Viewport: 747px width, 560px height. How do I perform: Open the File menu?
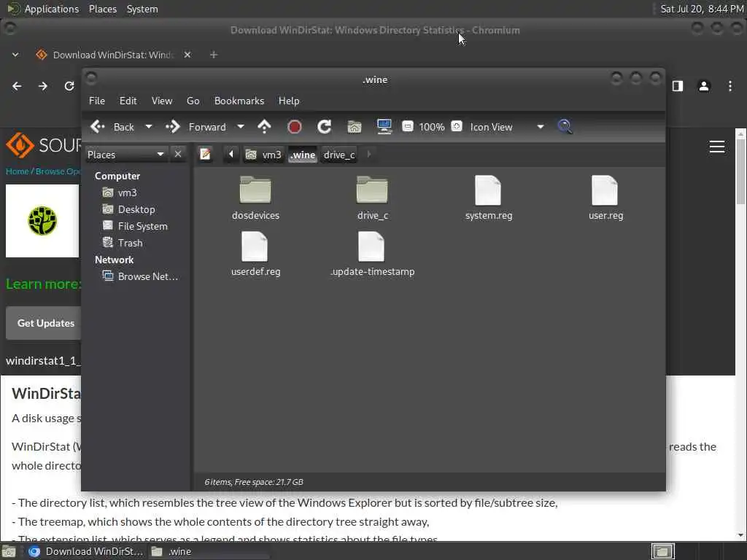(97, 101)
